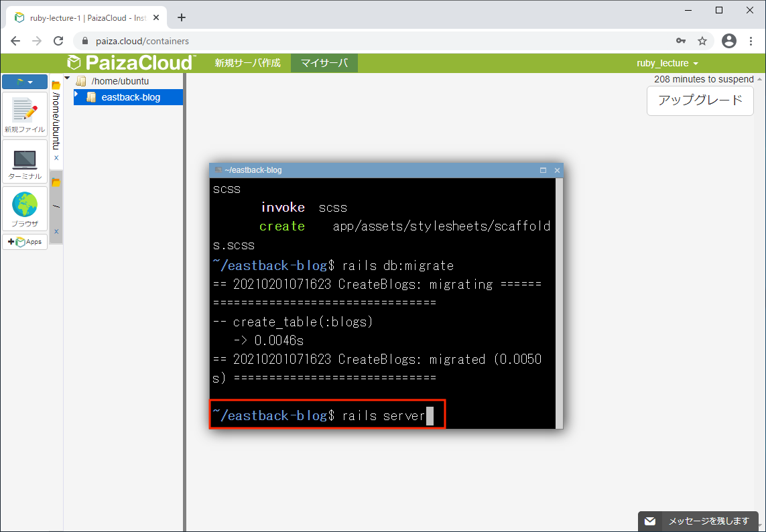
Task: Launch the ターミナル terminal icon
Action: [x=25, y=161]
